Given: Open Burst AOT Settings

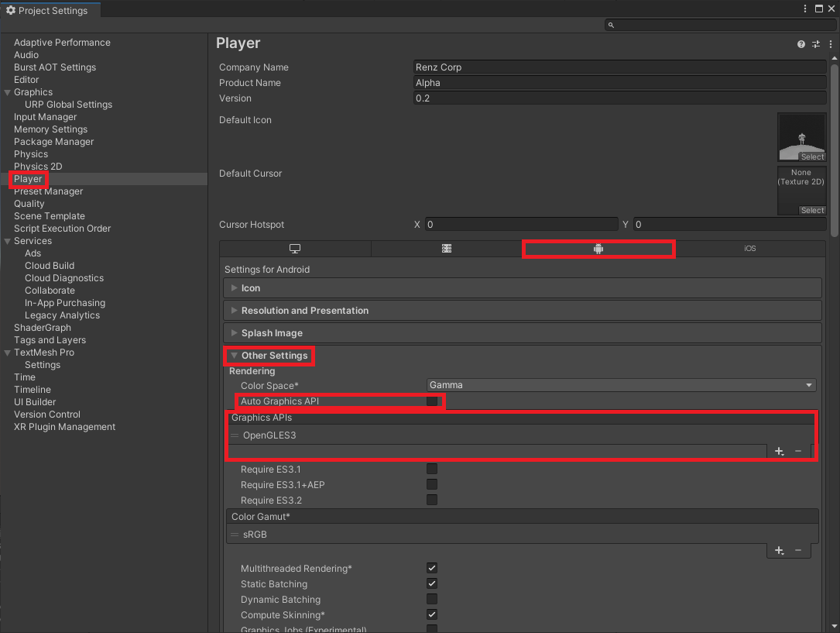Looking at the screenshot, I should (x=55, y=67).
